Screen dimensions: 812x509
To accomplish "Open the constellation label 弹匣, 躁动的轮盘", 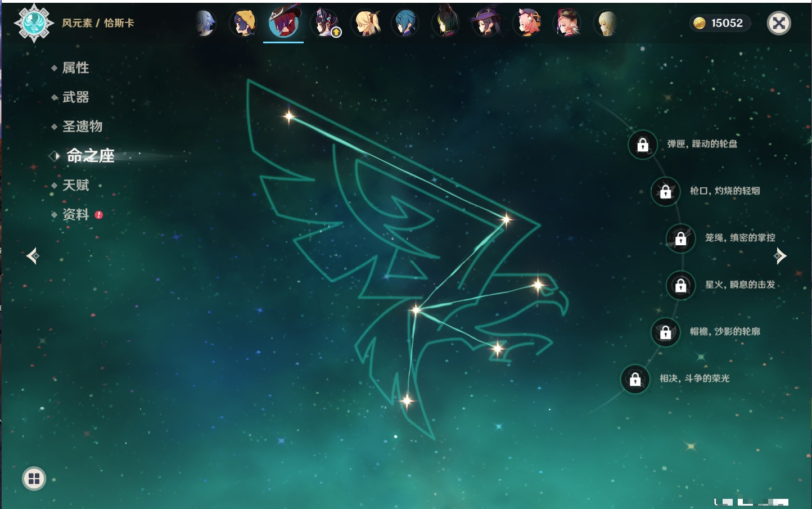I will pos(702,144).
